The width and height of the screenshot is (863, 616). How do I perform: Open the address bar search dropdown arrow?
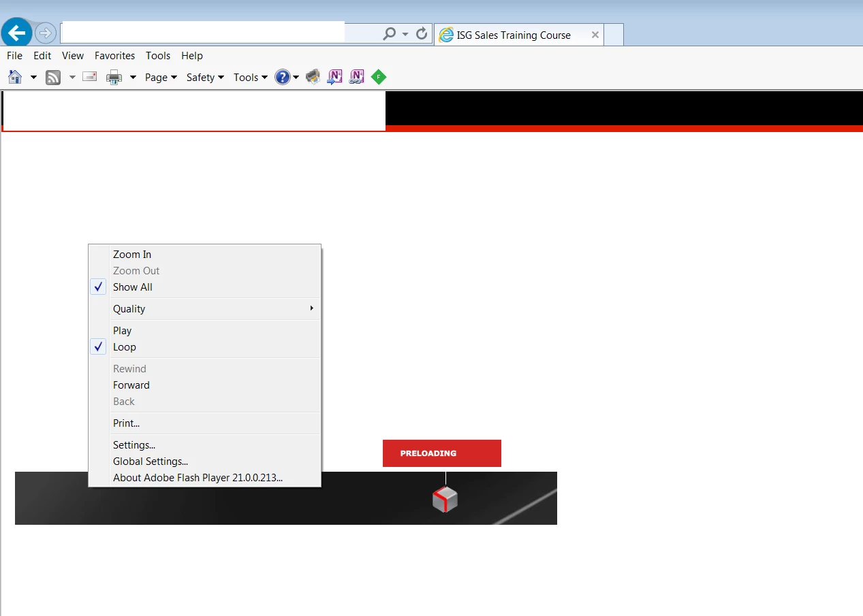pyautogui.click(x=405, y=33)
